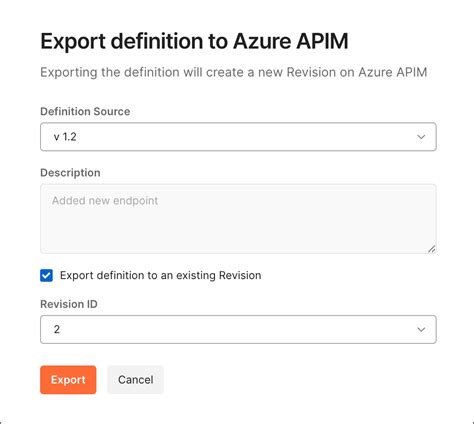
Task: Click the 'Export definition to Azure APIM' heading
Action: click(194, 41)
